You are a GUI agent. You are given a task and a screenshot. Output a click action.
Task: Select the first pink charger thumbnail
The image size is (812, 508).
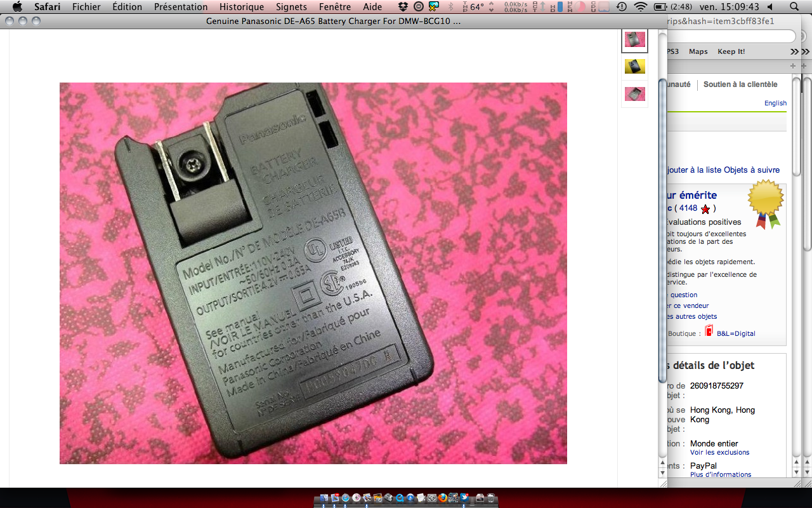click(634, 39)
